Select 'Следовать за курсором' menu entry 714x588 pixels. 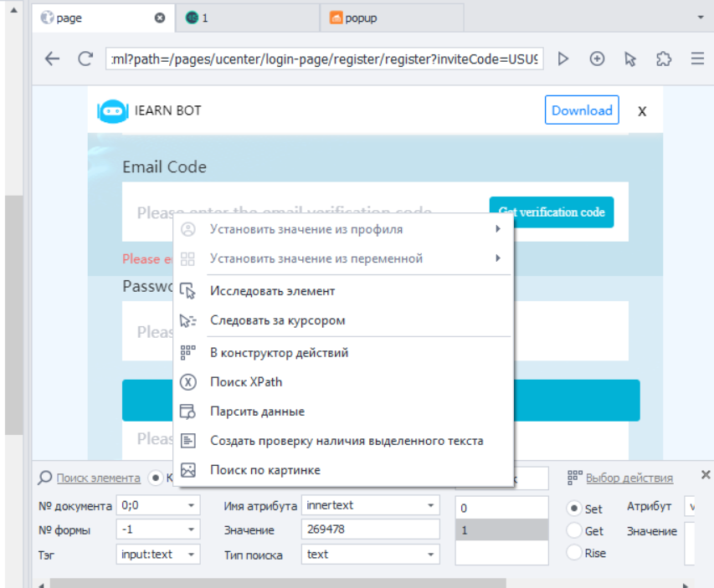pyautogui.click(x=344, y=320)
